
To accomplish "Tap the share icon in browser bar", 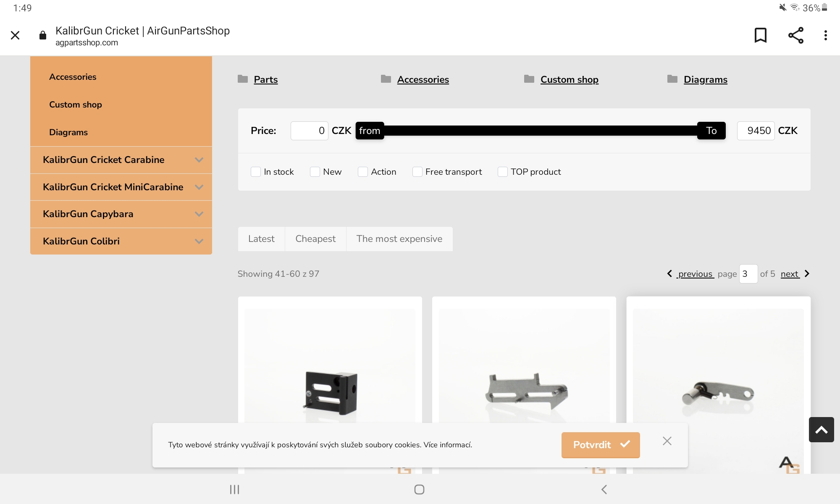I will pyautogui.click(x=795, y=35).
